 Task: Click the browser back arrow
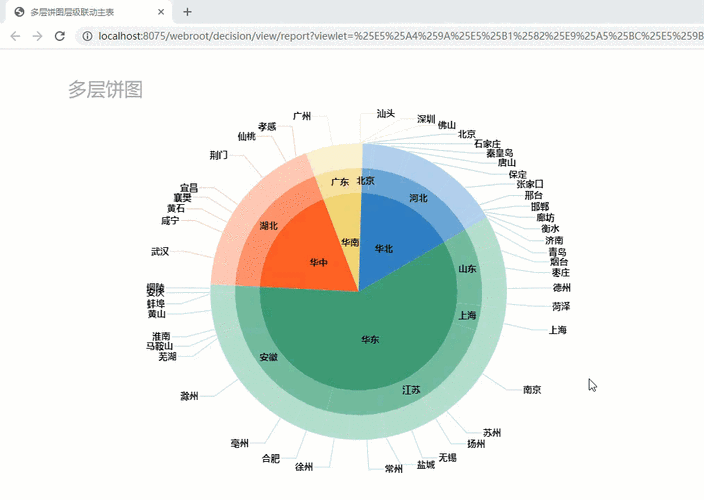click(x=15, y=36)
